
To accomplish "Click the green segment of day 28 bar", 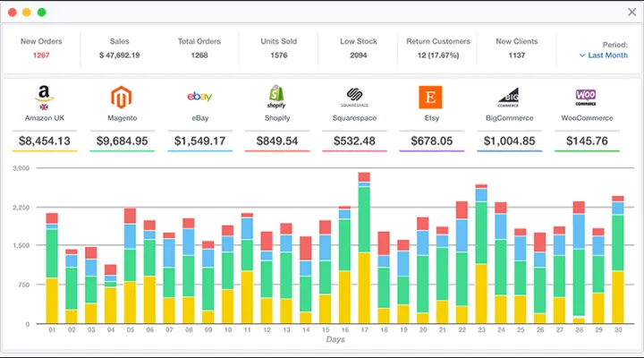I will point(579,282).
